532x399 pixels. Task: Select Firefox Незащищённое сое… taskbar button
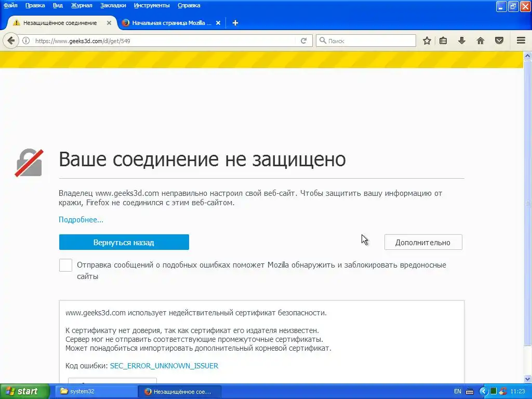click(180, 391)
